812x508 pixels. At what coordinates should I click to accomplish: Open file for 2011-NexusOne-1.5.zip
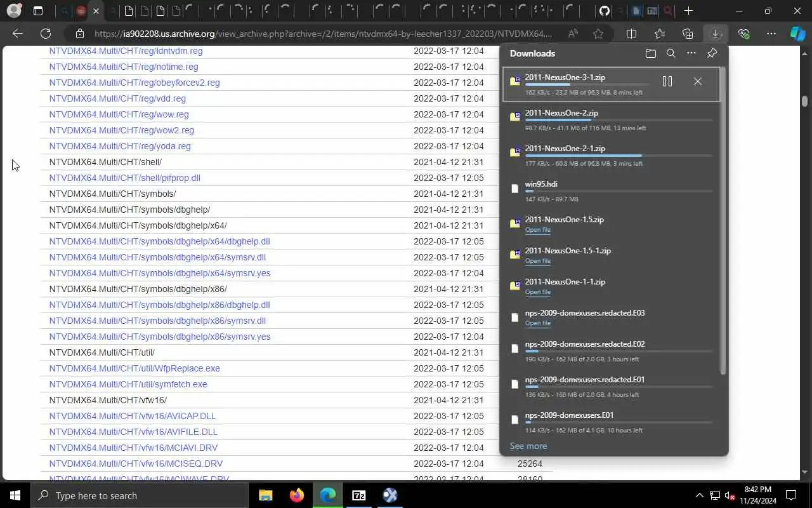538,230
